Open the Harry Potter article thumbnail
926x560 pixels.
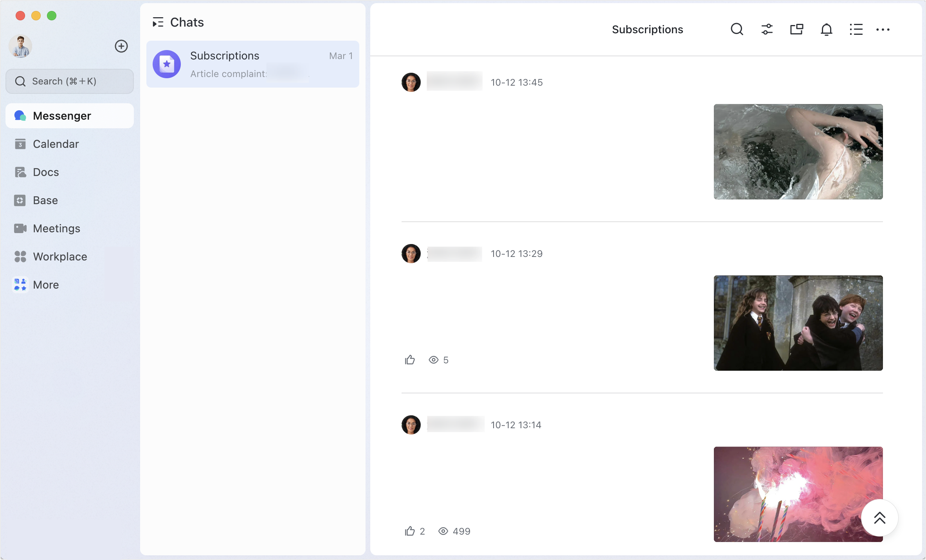coord(798,323)
